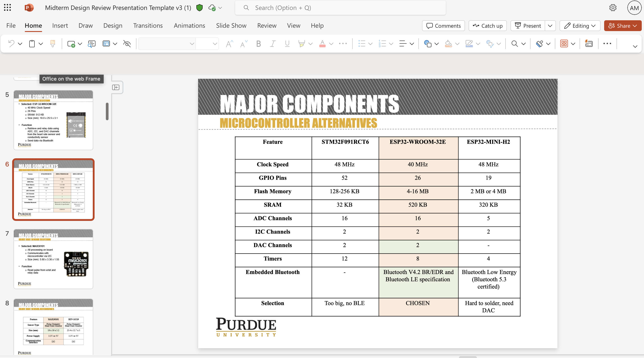Click the Undo button
Screen dimensions: 644x358
[x=11, y=43]
